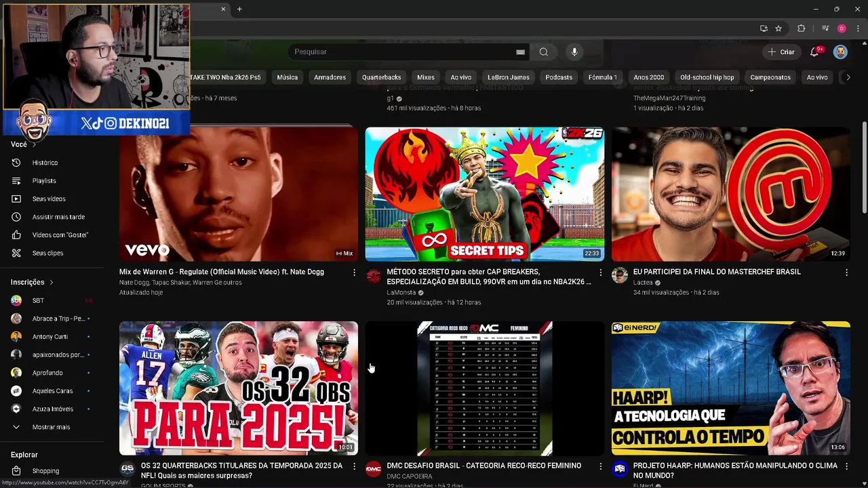Open DMC Capoeira channel avatar
This screenshot has height=488, width=868.
[374, 470]
